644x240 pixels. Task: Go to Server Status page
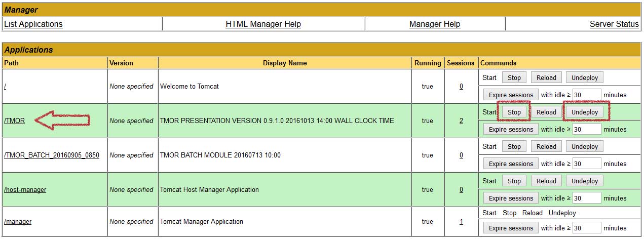click(614, 24)
